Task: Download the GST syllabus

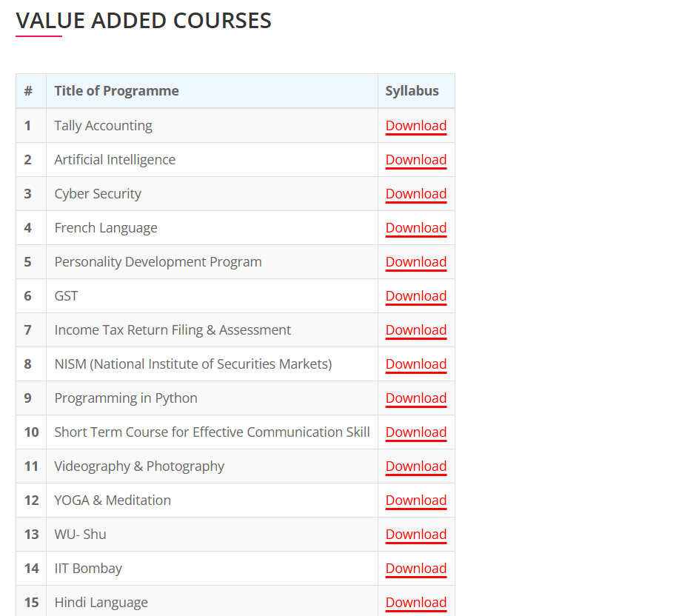Action: pyautogui.click(x=415, y=296)
